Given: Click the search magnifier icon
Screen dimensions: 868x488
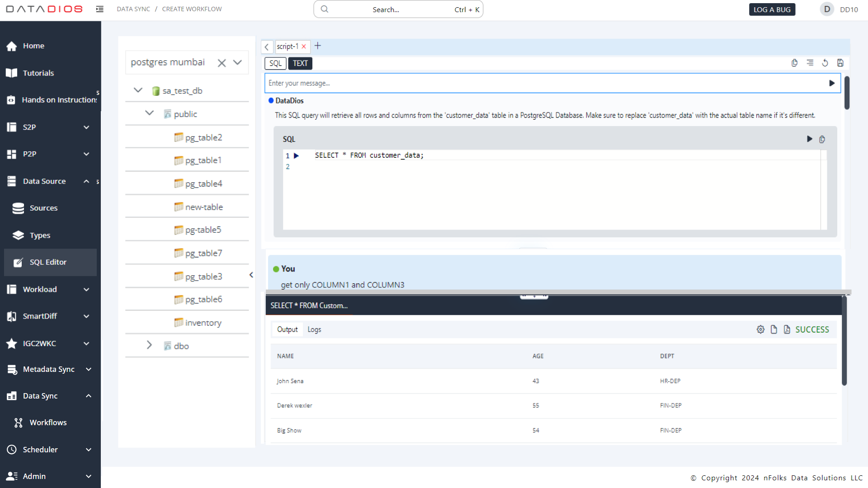Looking at the screenshot, I should pyautogui.click(x=325, y=9).
